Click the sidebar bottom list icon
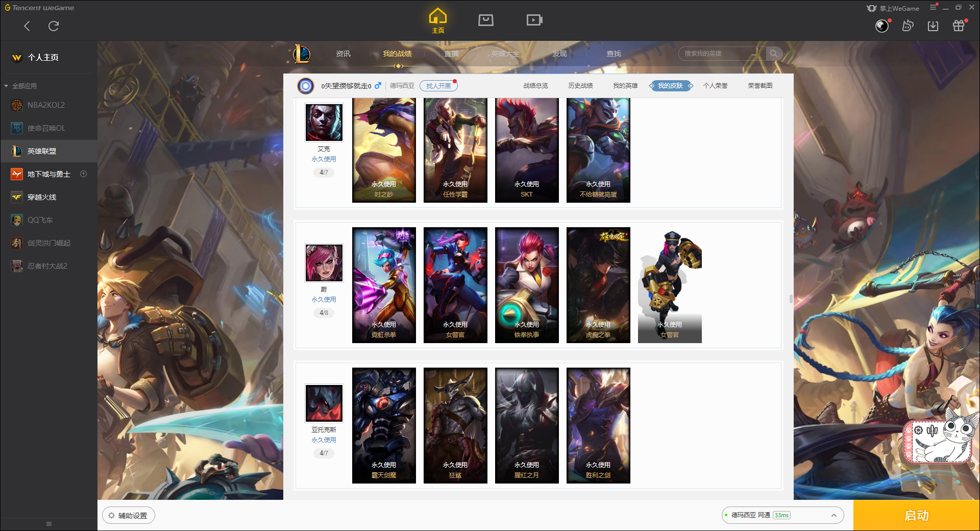This screenshot has height=531, width=980. tap(49, 524)
